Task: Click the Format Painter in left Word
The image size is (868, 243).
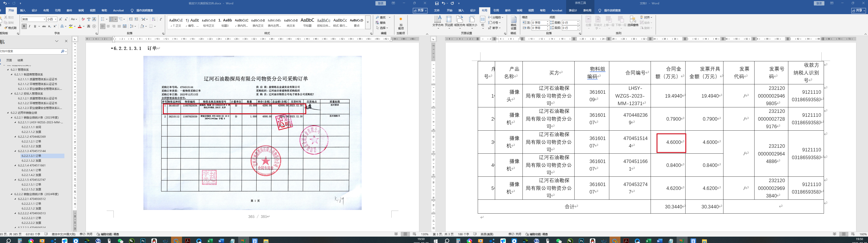Action: [x=10, y=28]
